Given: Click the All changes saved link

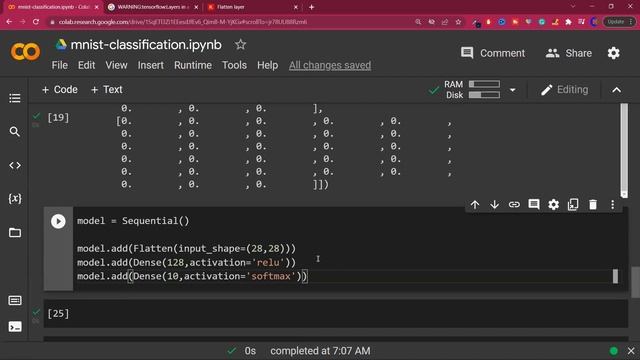Looking at the screenshot, I should [x=330, y=65].
